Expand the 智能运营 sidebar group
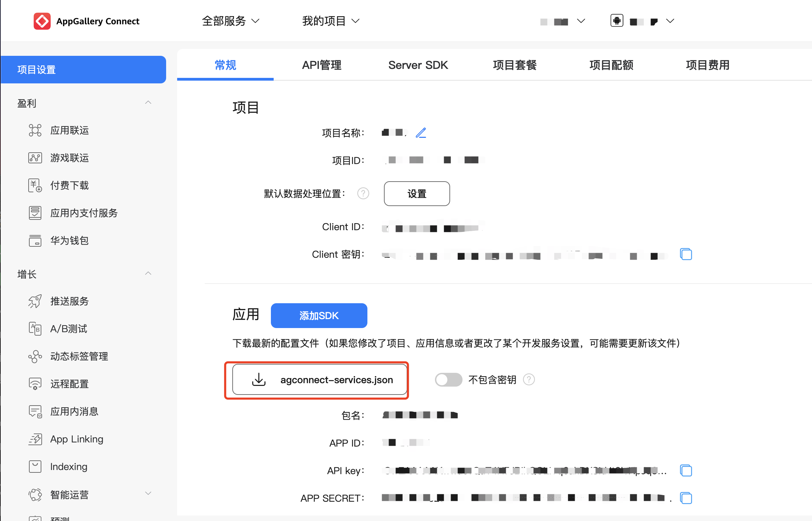The width and height of the screenshot is (812, 521). 148,493
